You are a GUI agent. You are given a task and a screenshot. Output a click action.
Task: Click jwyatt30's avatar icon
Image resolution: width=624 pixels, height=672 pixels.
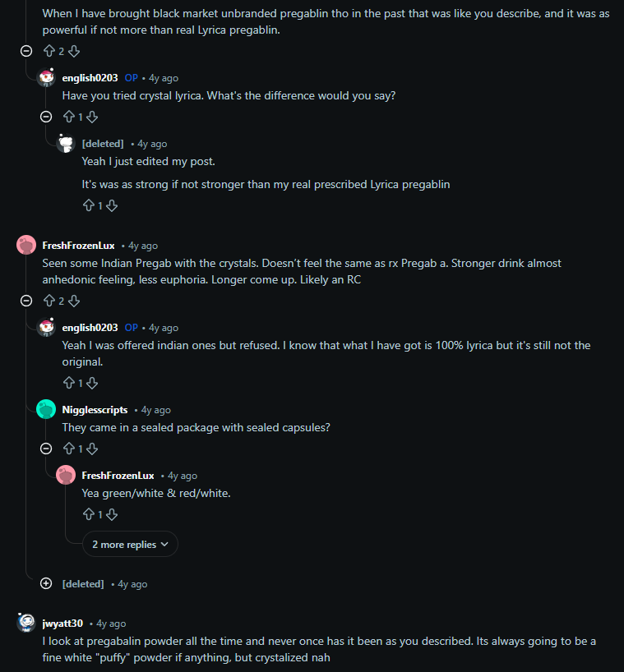pos(26,623)
